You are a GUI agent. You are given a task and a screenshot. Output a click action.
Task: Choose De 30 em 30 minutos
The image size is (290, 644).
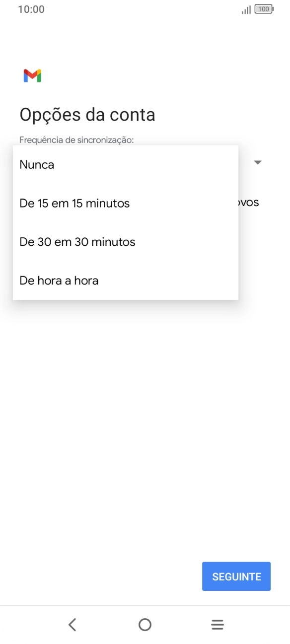[x=77, y=242]
